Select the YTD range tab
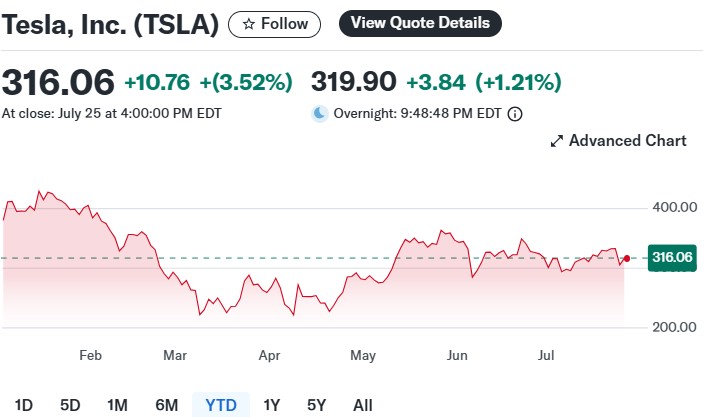 [221, 405]
